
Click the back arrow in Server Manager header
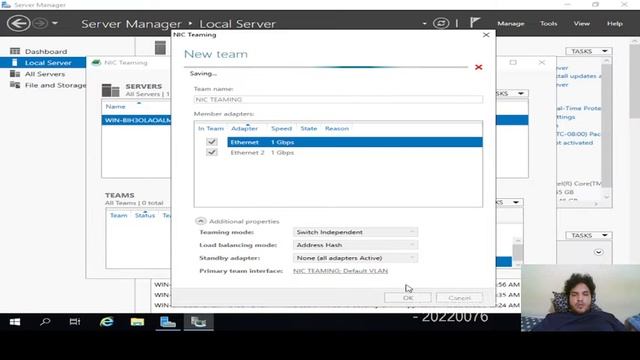pyautogui.click(x=18, y=23)
